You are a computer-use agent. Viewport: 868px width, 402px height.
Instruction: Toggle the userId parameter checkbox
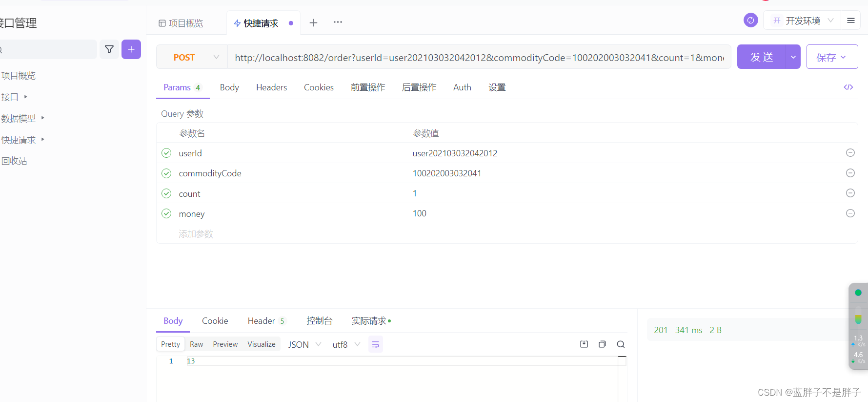[x=166, y=153]
